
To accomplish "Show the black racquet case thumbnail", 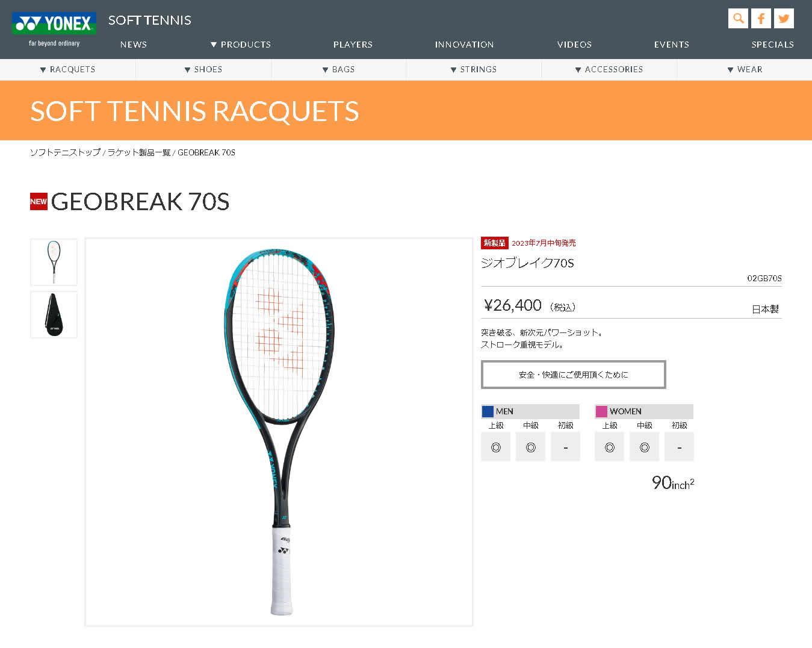I will tap(54, 314).
